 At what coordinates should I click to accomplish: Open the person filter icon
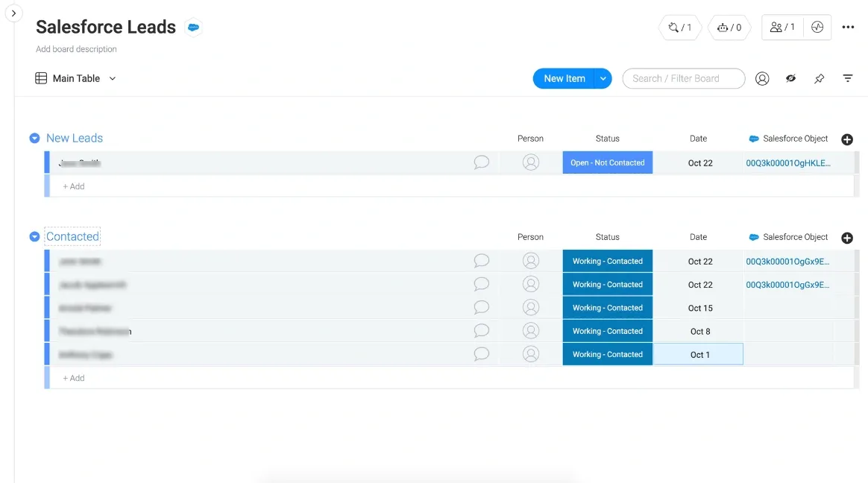761,78
